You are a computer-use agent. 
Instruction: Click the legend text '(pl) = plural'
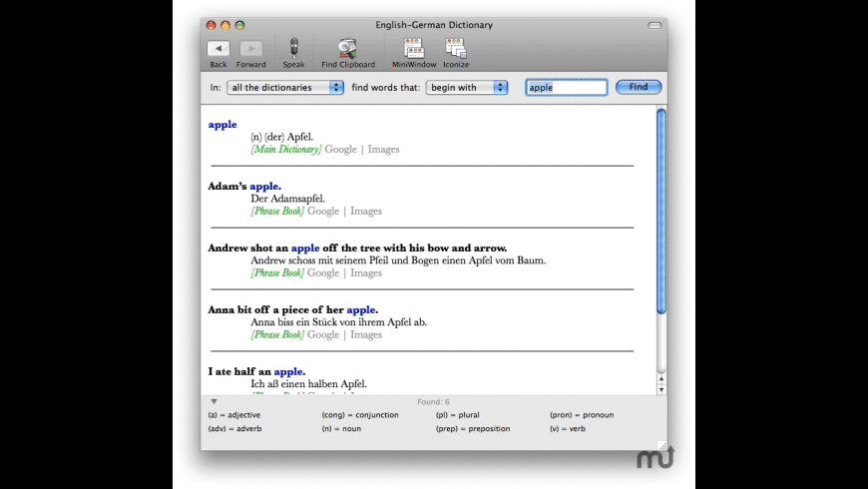458,415
